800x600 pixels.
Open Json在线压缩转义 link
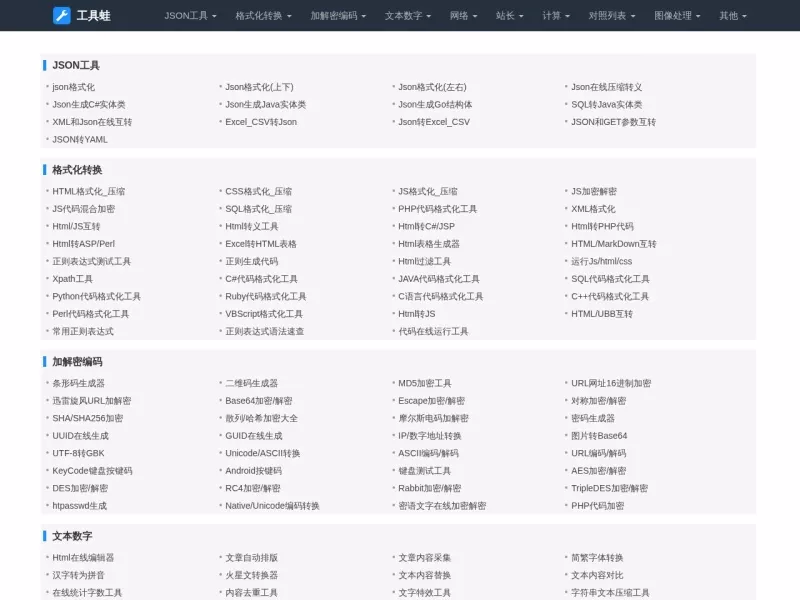(x=607, y=87)
